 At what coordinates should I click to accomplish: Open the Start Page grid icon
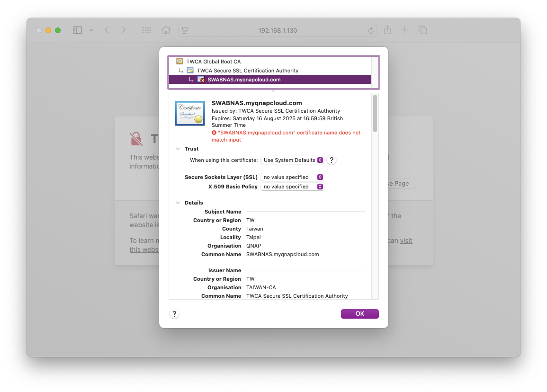coord(146,30)
